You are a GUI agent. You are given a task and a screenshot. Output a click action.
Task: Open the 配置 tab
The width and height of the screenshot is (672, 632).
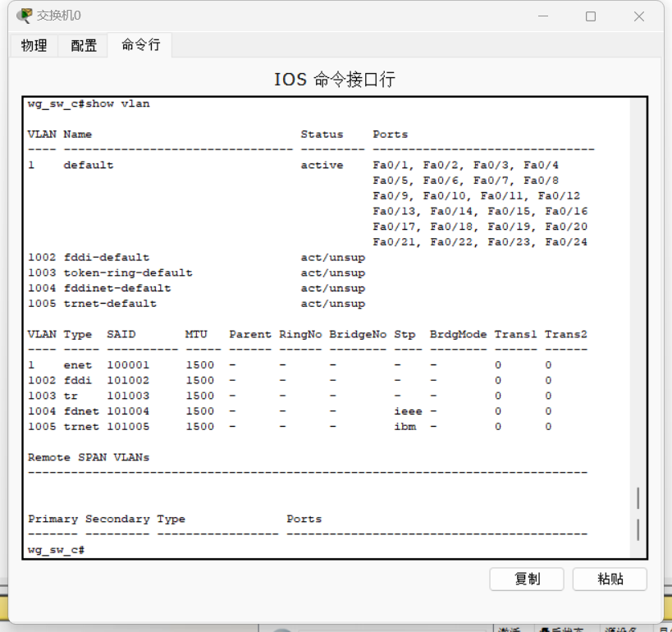[x=84, y=45]
